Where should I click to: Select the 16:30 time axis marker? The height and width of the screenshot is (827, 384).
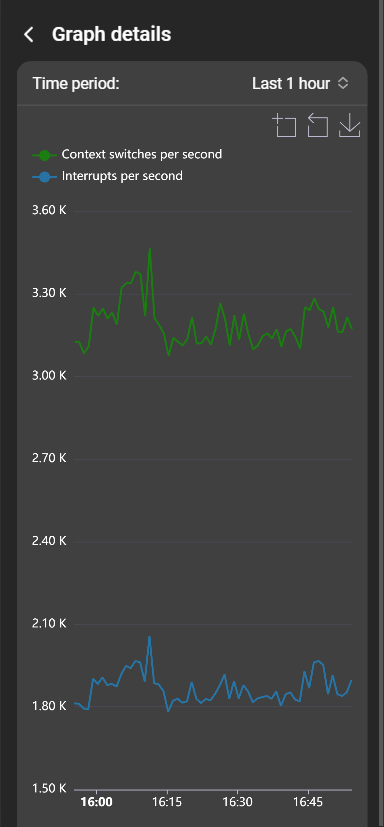(237, 802)
